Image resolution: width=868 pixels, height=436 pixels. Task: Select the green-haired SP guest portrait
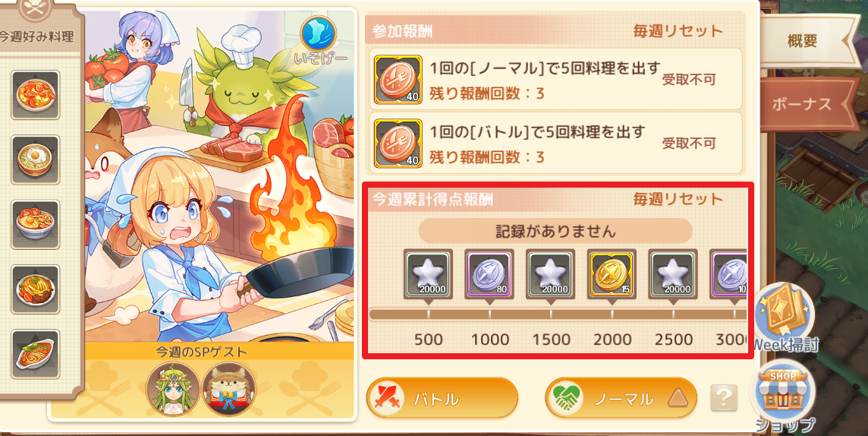point(173,388)
